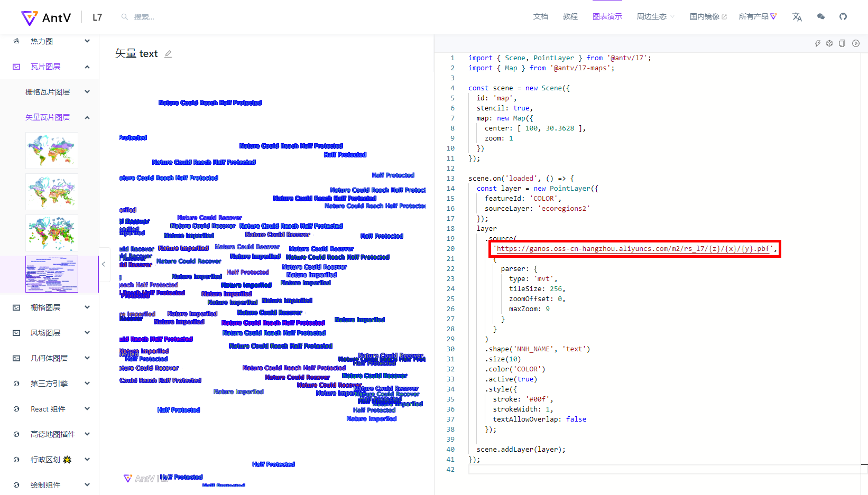Screen dimensions: 868x495
Task: Click the pbf tile URL string in code
Action: point(633,249)
